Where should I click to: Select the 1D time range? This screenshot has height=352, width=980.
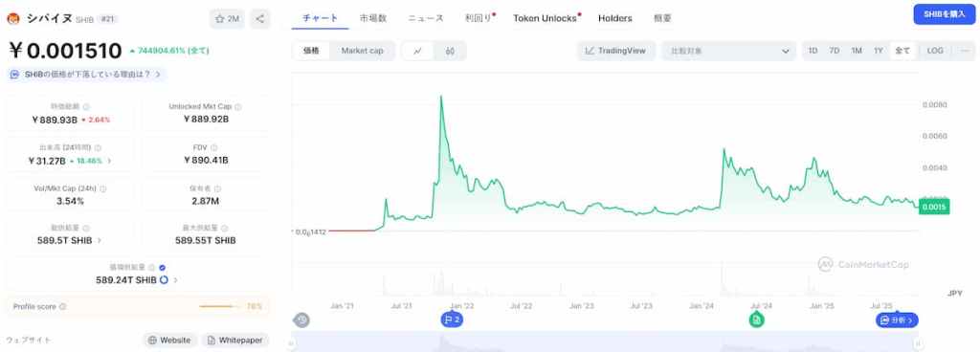point(813,51)
